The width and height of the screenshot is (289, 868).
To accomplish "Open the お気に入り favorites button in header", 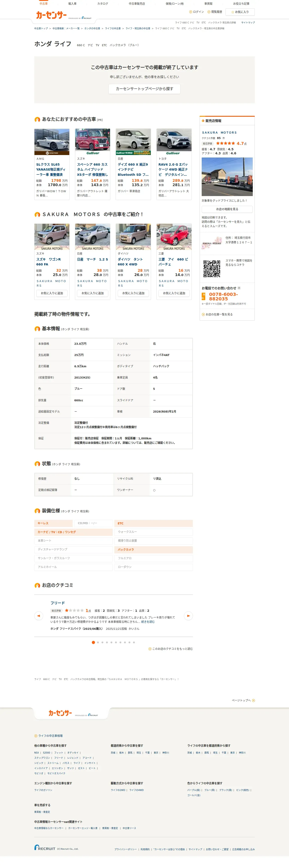I will pyautogui.click(x=240, y=12).
